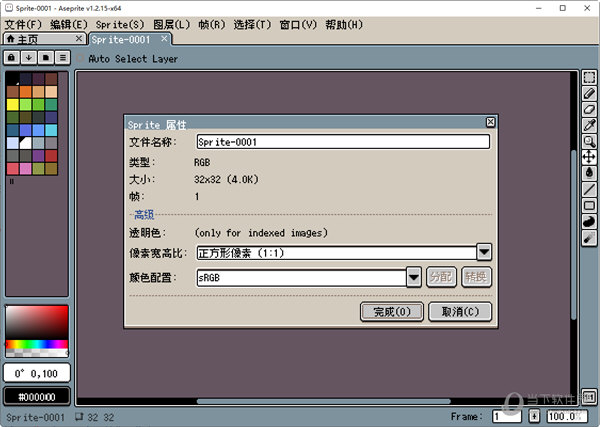The width and height of the screenshot is (600, 427).
Task: Pick the white palette swatch
Action: point(25,143)
